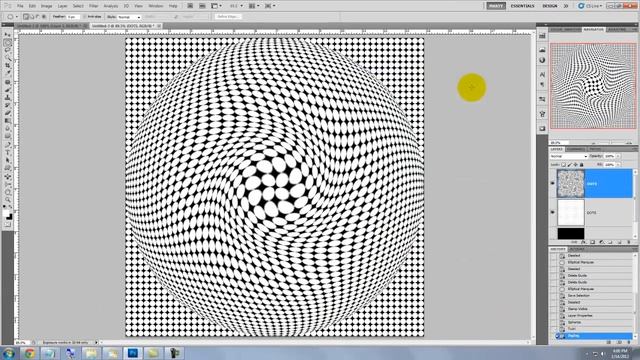
Task: Open the Filter menu
Action: point(93,6)
